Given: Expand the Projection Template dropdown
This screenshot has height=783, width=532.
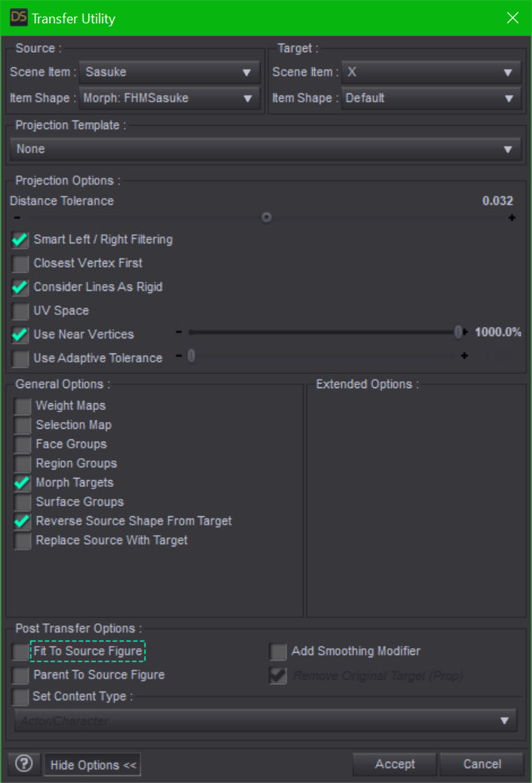Looking at the screenshot, I should [x=265, y=149].
